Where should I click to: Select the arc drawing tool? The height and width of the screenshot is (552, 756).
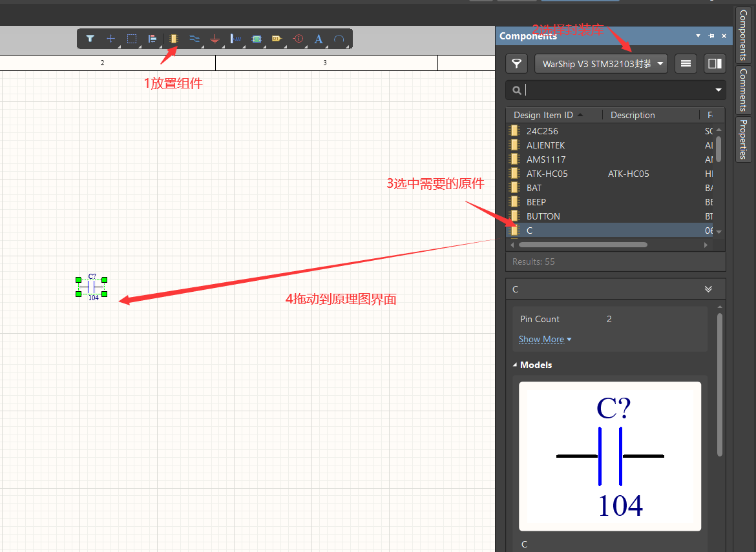pyautogui.click(x=339, y=39)
